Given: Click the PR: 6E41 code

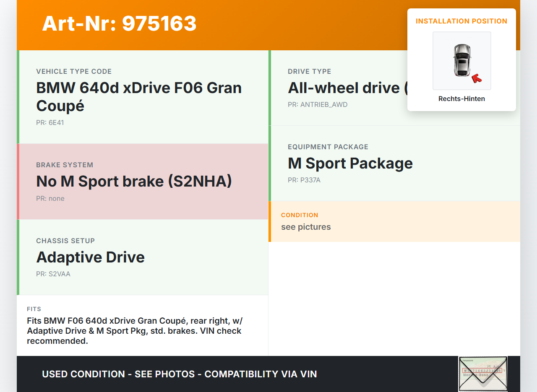Looking at the screenshot, I should (x=50, y=123).
